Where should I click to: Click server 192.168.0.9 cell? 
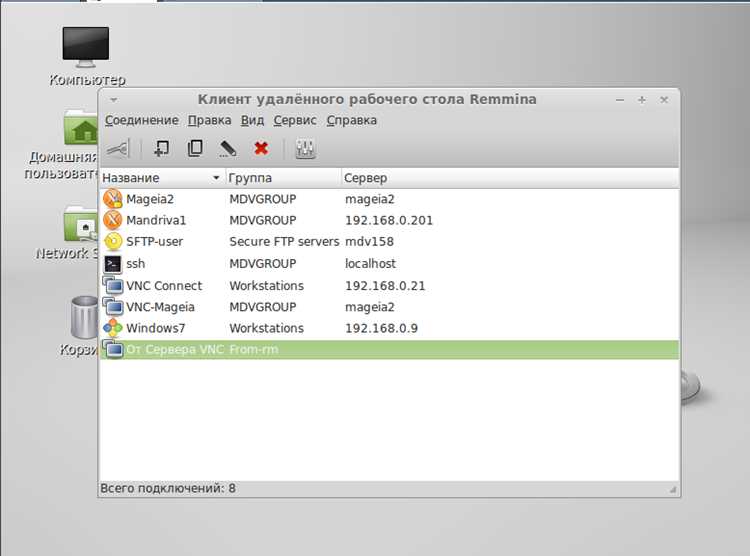(x=381, y=328)
